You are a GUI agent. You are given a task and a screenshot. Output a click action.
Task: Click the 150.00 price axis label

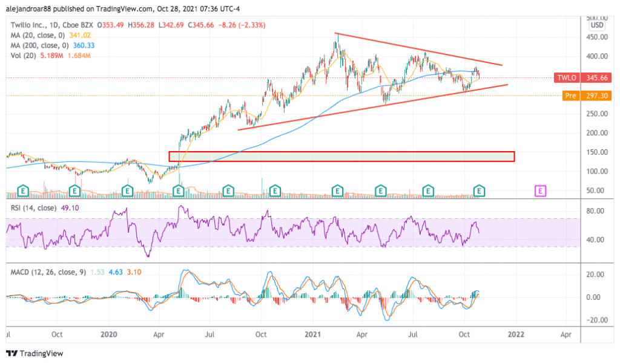(597, 152)
